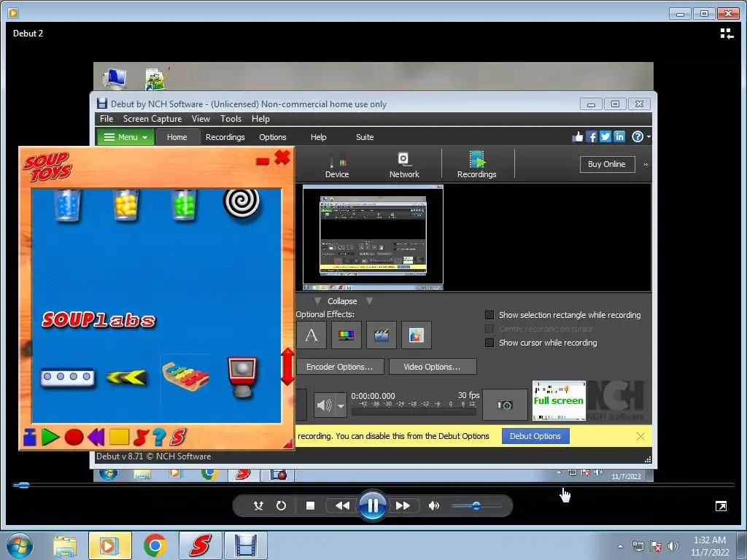Image resolution: width=747 pixels, height=560 pixels.
Task: Click the blue Debut Options button
Action: (535, 436)
